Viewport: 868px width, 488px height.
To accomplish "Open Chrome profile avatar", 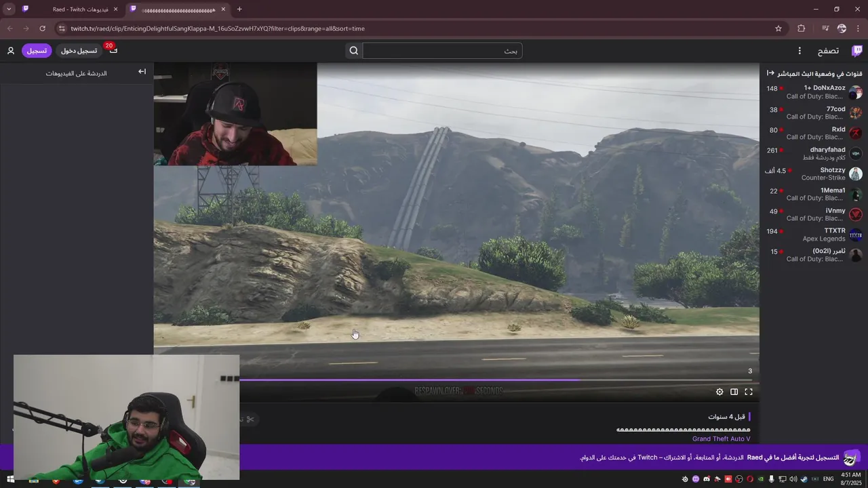I will tap(842, 28).
